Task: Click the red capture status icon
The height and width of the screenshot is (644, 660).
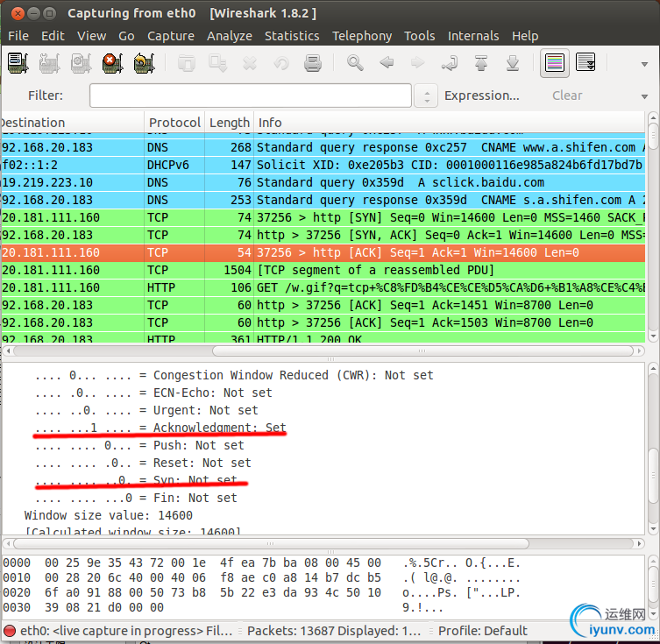Action: [x=10, y=631]
